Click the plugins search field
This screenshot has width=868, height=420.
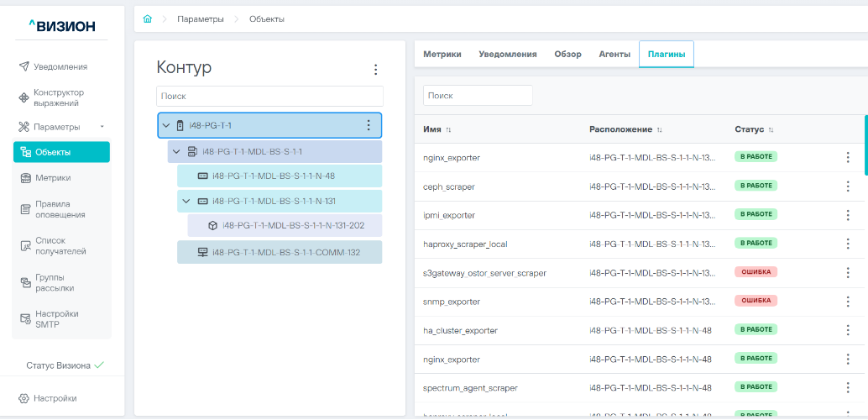(x=478, y=96)
